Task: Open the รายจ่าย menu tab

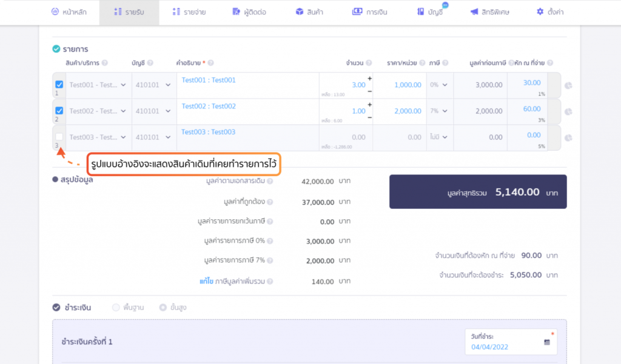Action: pyautogui.click(x=189, y=12)
